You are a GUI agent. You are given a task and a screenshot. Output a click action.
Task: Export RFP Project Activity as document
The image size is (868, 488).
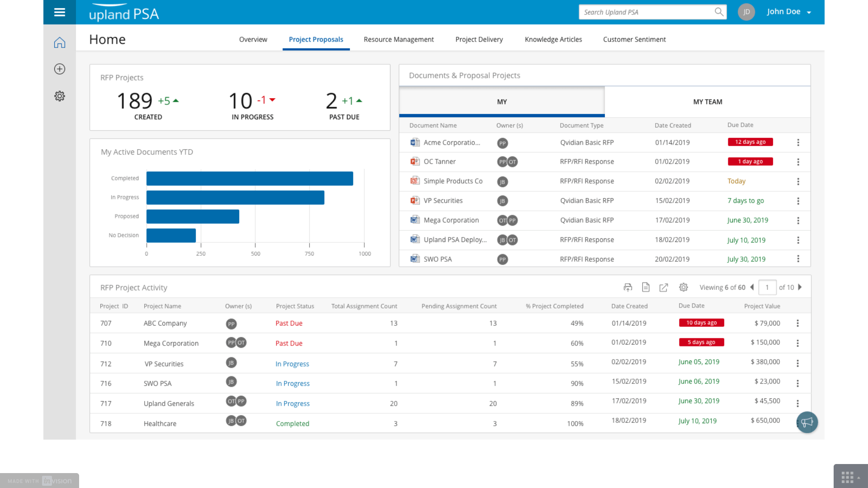point(646,287)
